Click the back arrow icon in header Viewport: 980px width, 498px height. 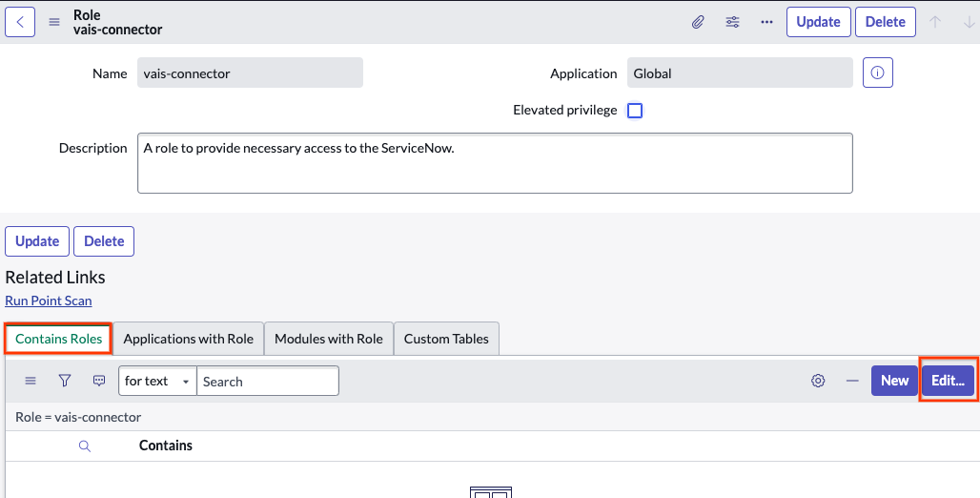click(20, 22)
